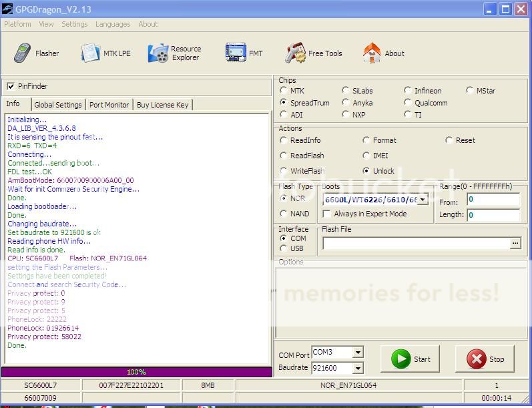Set flash type to NOR
This screenshot has width=532, height=408.
point(283,198)
